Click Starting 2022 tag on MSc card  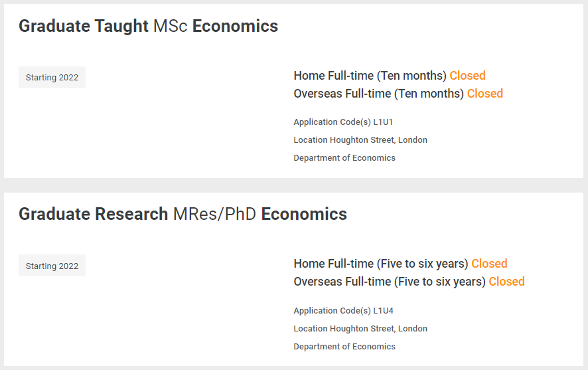click(52, 78)
